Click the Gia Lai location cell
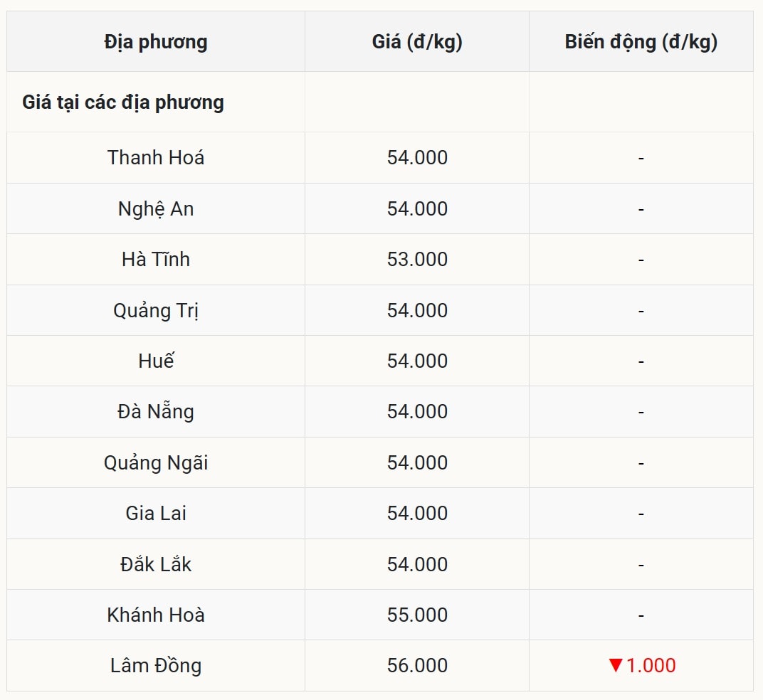The height and width of the screenshot is (700, 763). click(156, 513)
